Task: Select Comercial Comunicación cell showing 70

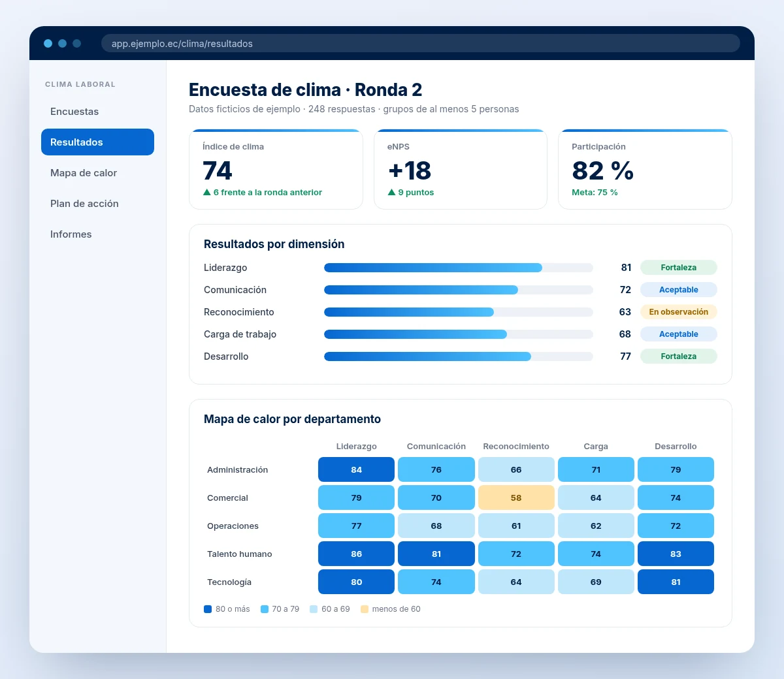Action: coord(436,497)
